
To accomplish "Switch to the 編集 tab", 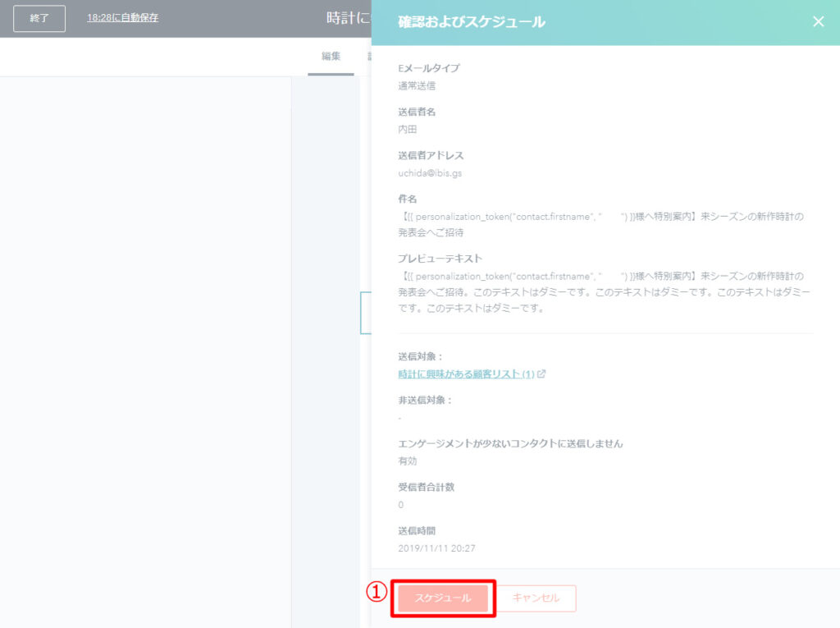I will click(x=331, y=57).
